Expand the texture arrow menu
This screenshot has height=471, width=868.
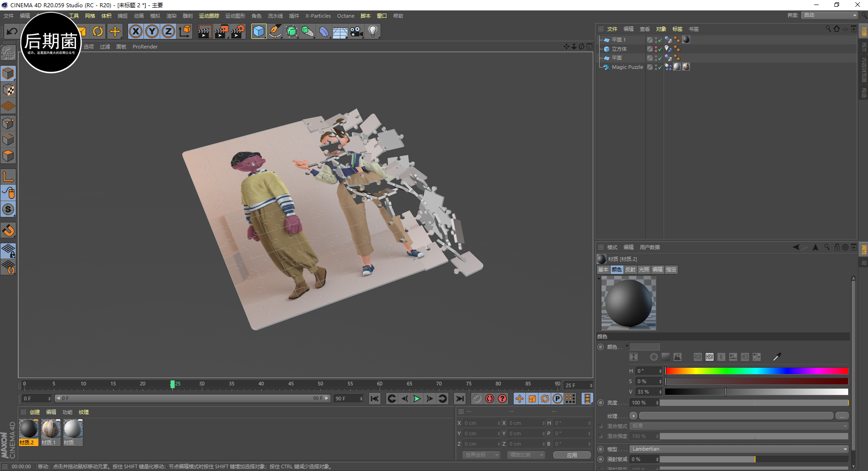point(633,416)
